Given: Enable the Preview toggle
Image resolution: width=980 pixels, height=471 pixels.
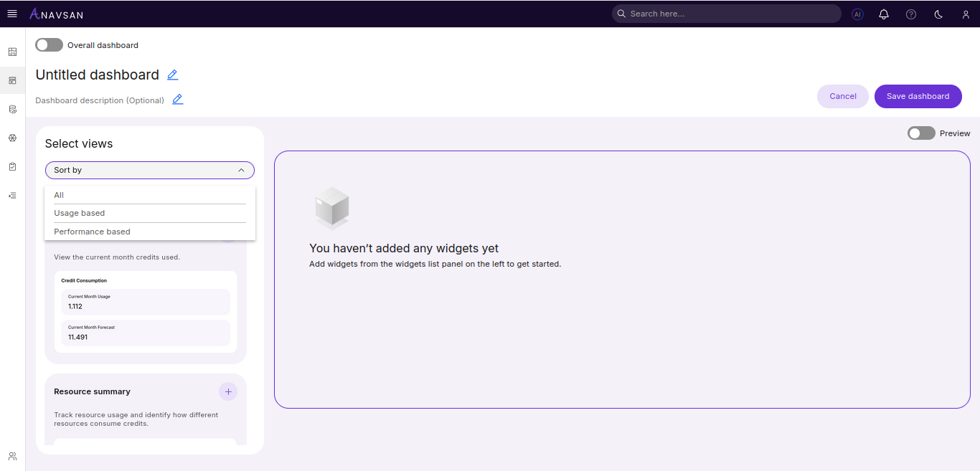Looking at the screenshot, I should click(921, 133).
